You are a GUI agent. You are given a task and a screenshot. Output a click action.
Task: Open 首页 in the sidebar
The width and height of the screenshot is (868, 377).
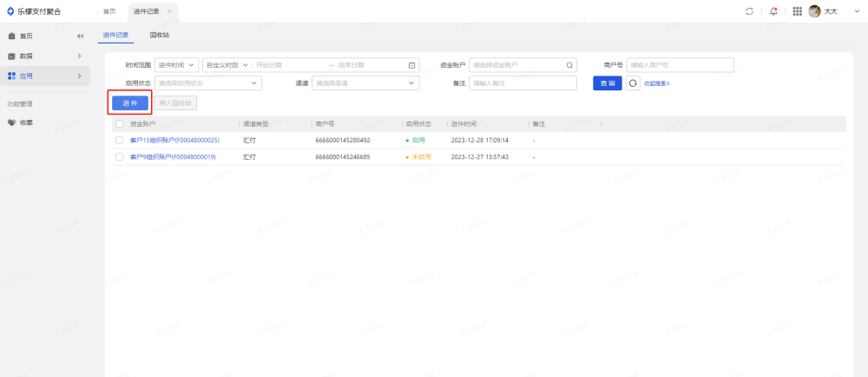(26, 36)
